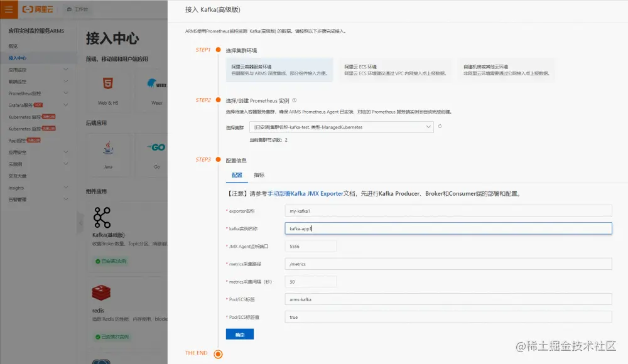
Task: Open the Weex card icon
Action: (156, 83)
